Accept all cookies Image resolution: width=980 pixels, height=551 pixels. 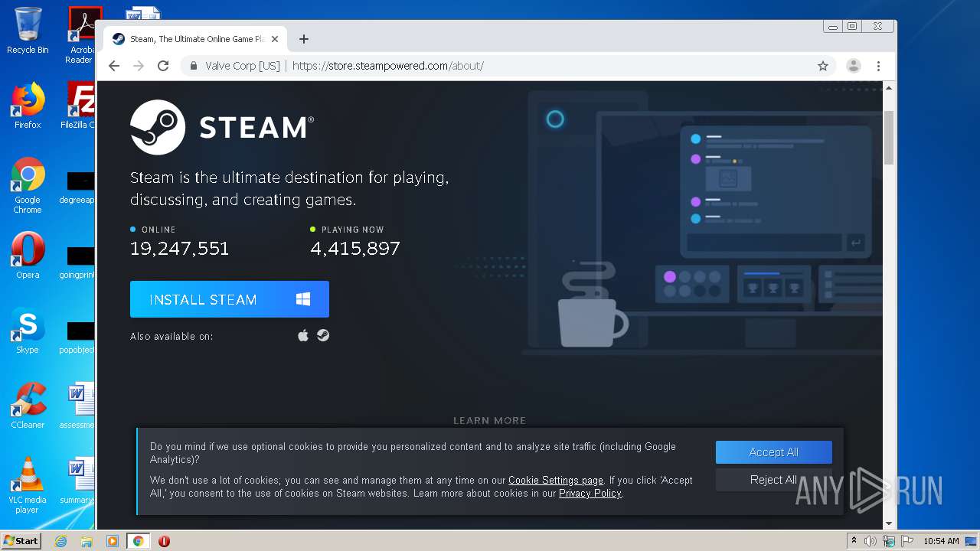pyautogui.click(x=774, y=452)
